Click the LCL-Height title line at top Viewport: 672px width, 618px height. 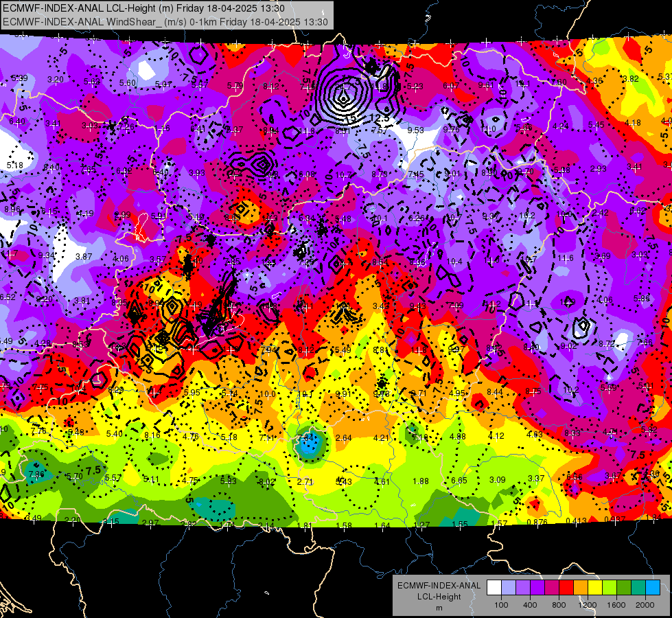coord(143,8)
